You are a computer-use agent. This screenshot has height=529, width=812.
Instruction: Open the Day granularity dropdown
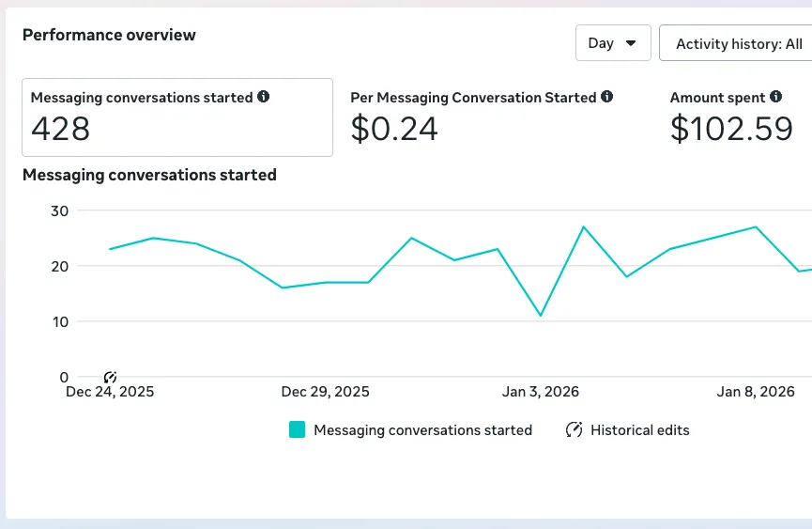tap(612, 43)
